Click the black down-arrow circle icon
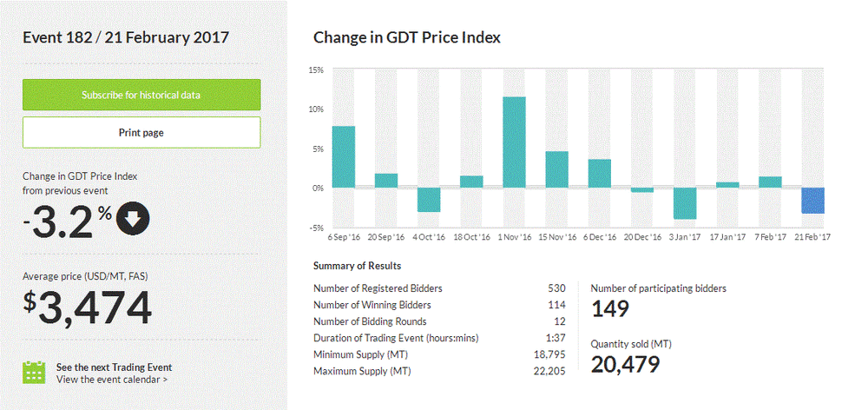 coord(133,221)
